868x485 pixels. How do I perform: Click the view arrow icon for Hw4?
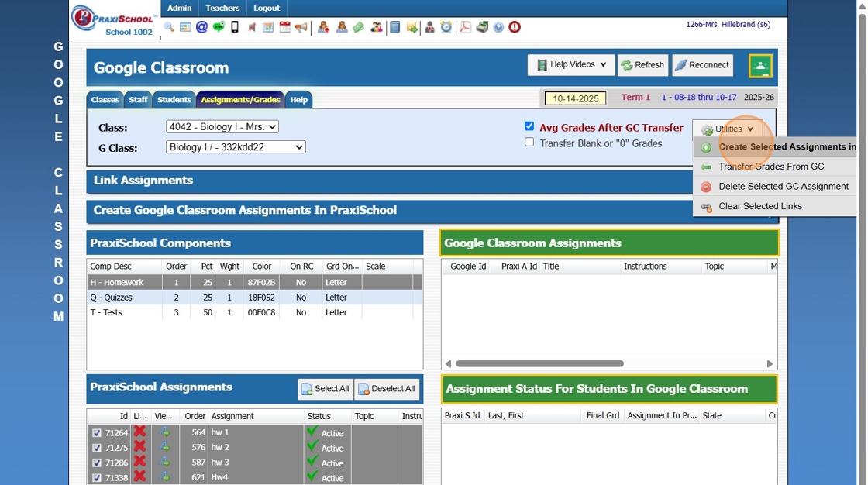tap(165, 476)
